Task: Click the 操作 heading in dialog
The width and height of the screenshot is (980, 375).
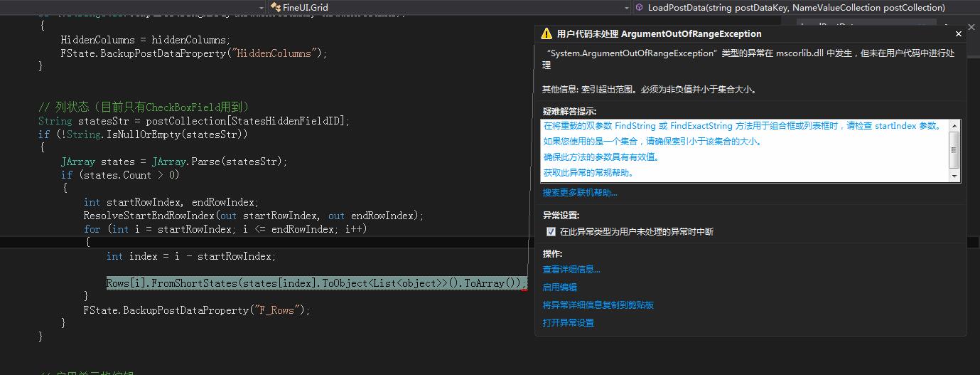Action: click(552, 254)
